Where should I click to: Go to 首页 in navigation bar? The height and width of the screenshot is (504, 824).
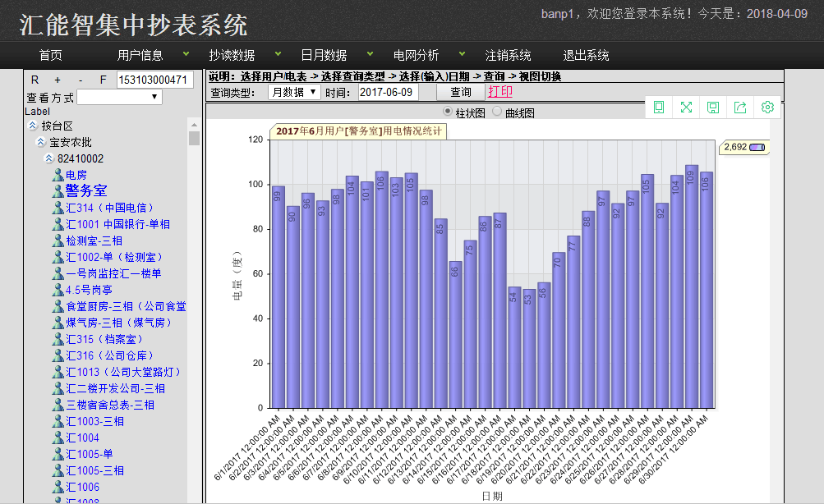(x=50, y=55)
